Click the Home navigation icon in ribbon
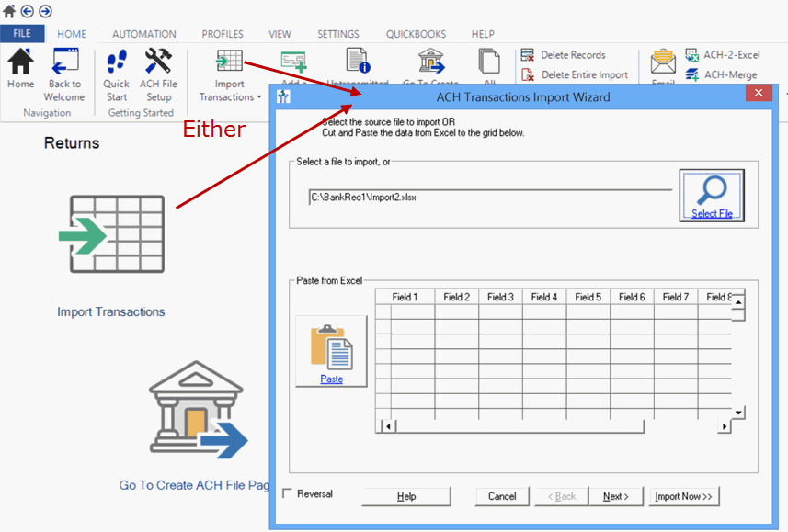 pyautogui.click(x=20, y=63)
